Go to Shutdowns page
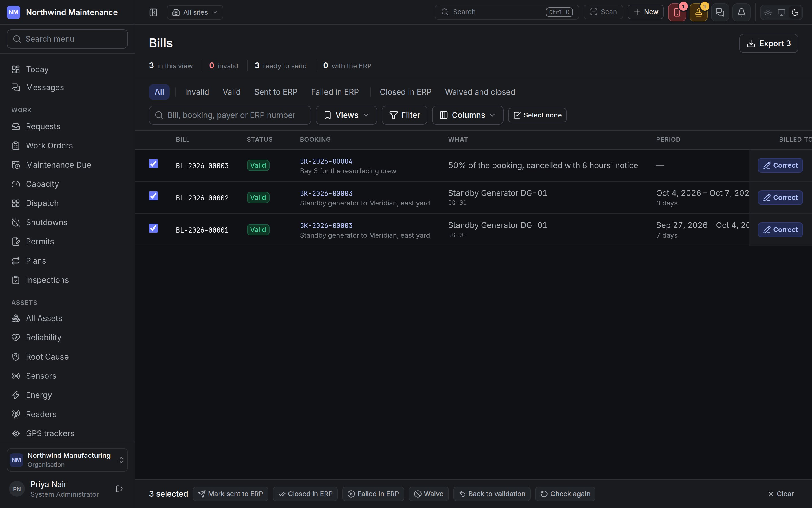The width and height of the screenshot is (812, 508). pyautogui.click(x=67, y=222)
